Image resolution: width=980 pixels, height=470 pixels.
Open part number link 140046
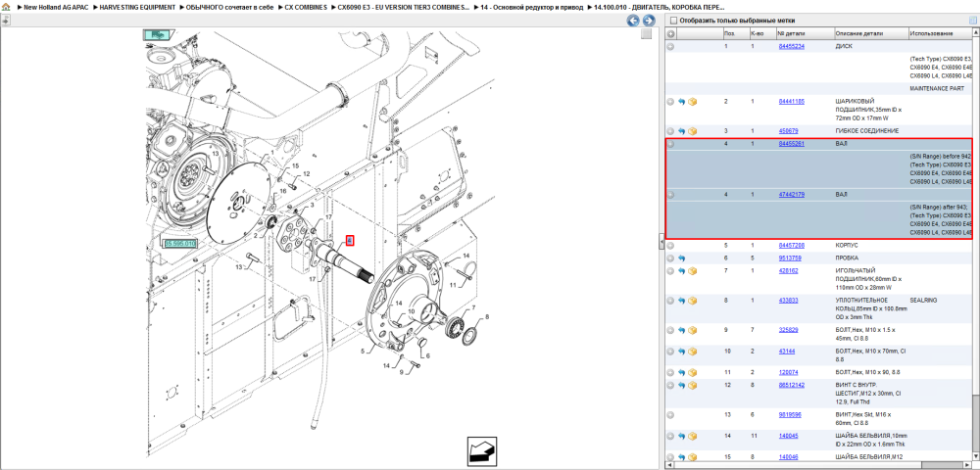click(788, 457)
